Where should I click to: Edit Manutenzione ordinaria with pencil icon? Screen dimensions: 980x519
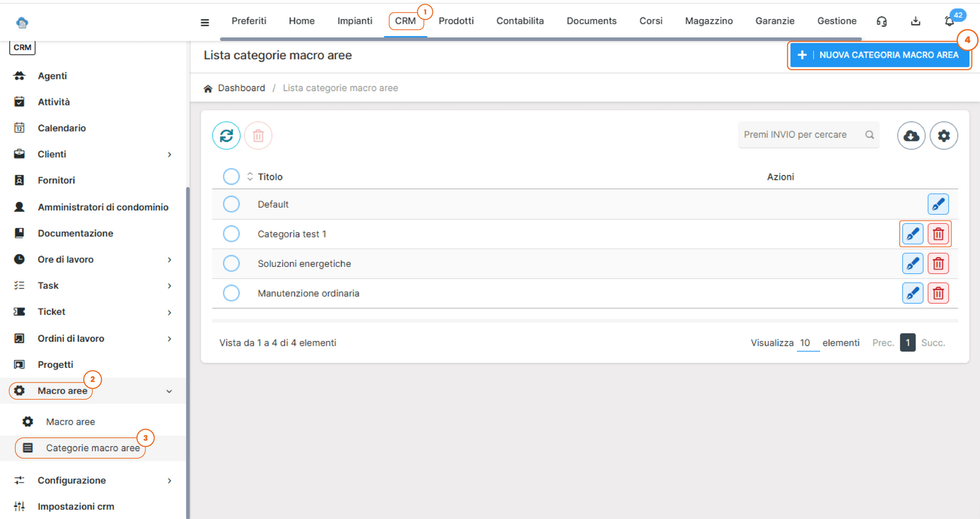click(912, 293)
